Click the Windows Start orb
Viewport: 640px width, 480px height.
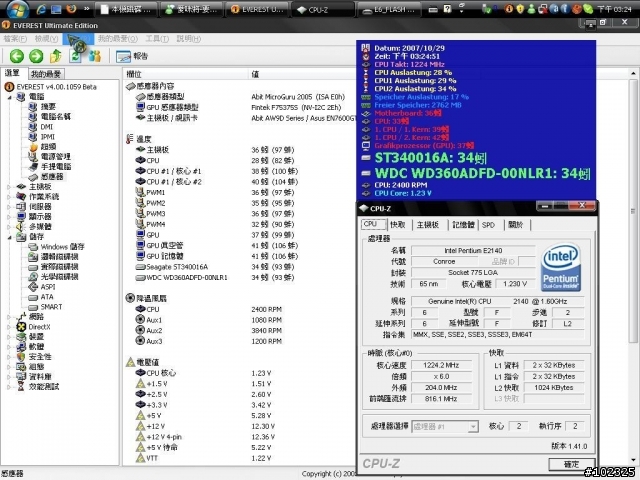tap(18, 9)
